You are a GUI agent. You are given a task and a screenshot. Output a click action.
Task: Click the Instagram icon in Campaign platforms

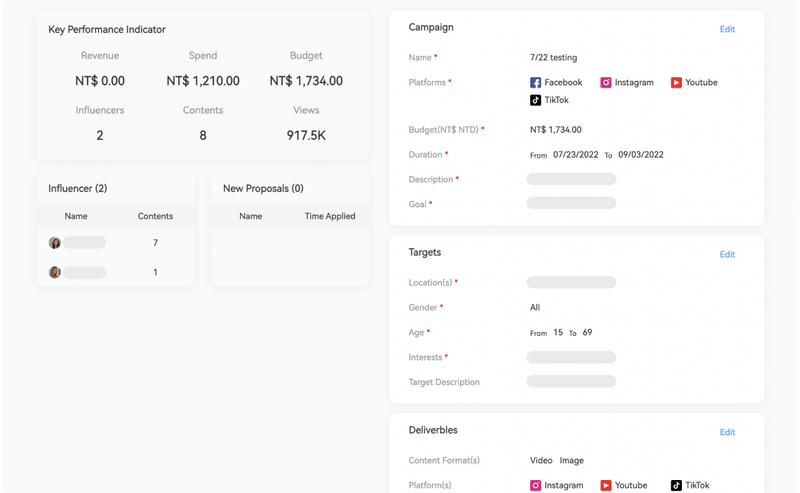606,83
